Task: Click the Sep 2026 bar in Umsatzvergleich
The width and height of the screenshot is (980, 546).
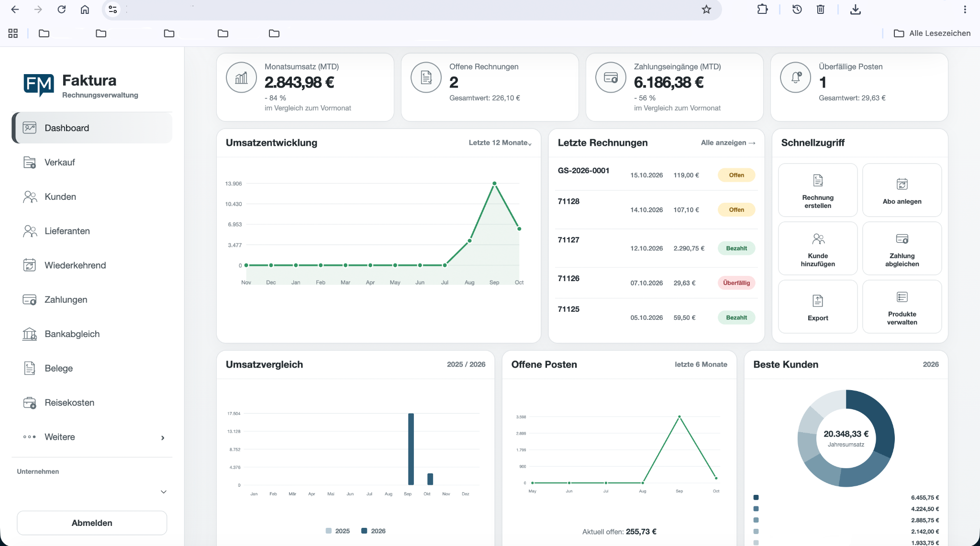Action: point(411,449)
